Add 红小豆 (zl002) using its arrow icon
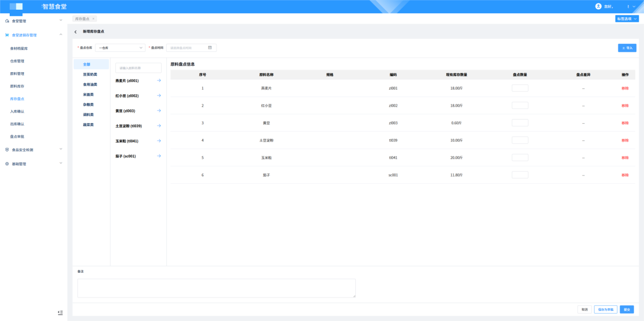 (159, 96)
